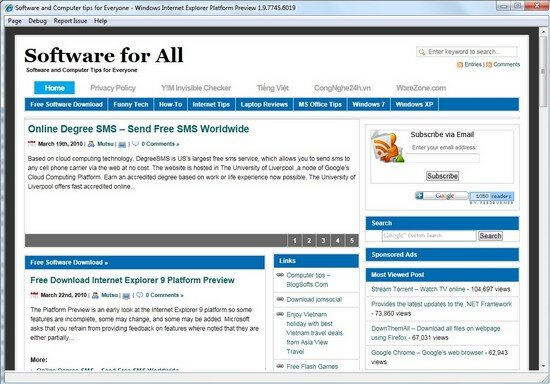The height and width of the screenshot is (384, 550).
Task: Open the Windows 7 category
Action: click(x=368, y=105)
